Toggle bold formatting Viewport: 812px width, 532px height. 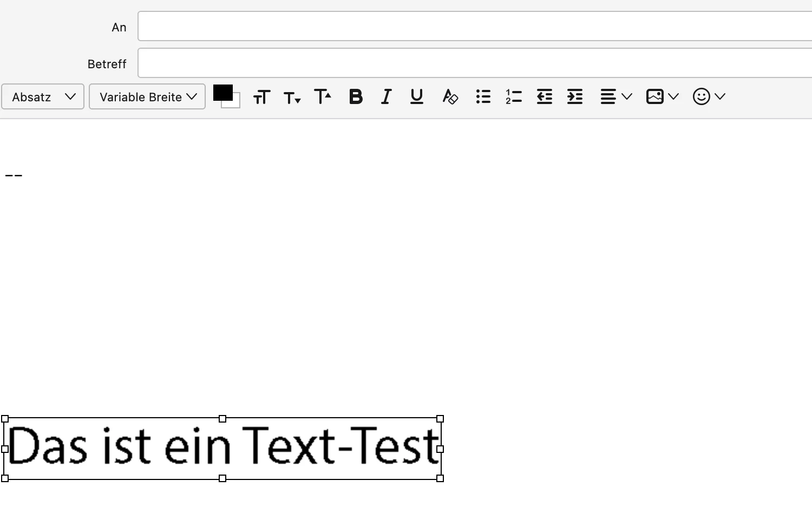[x=356, y=97]
